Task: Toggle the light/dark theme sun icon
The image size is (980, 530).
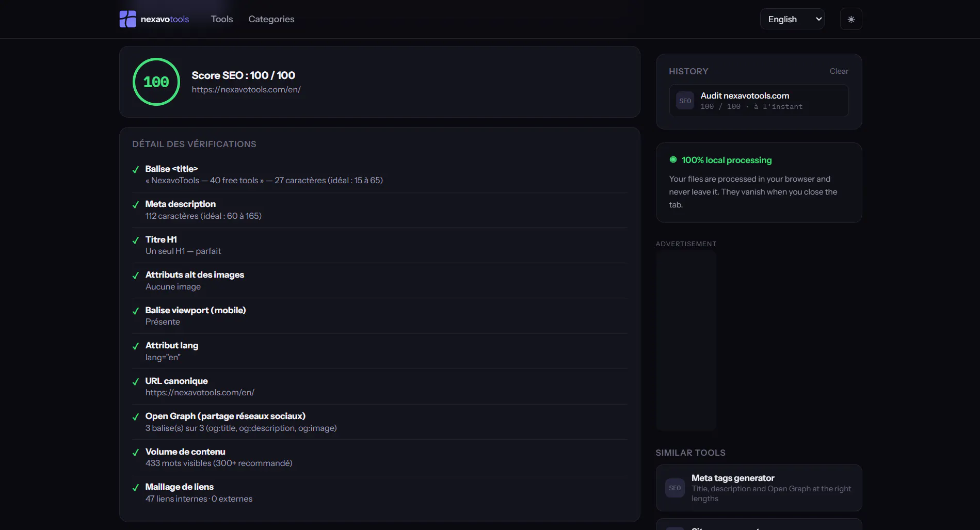Action: click(851, 19)
